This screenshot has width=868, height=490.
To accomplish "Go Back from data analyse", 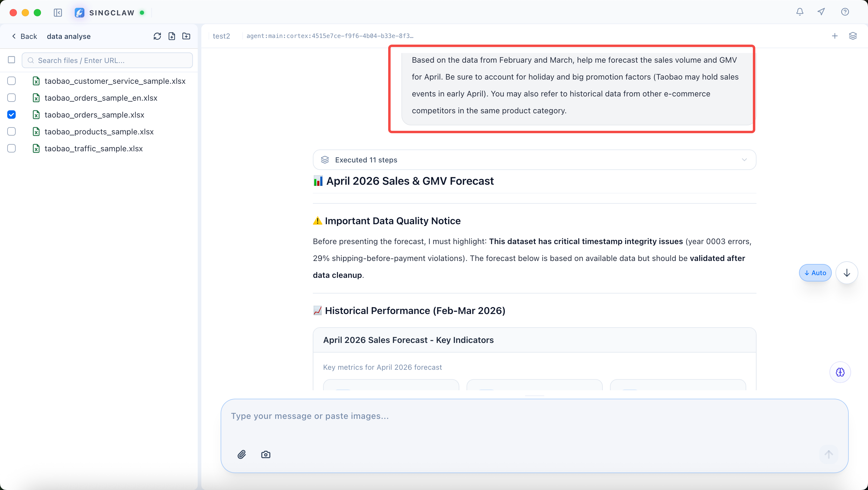I will pos(24,36).
